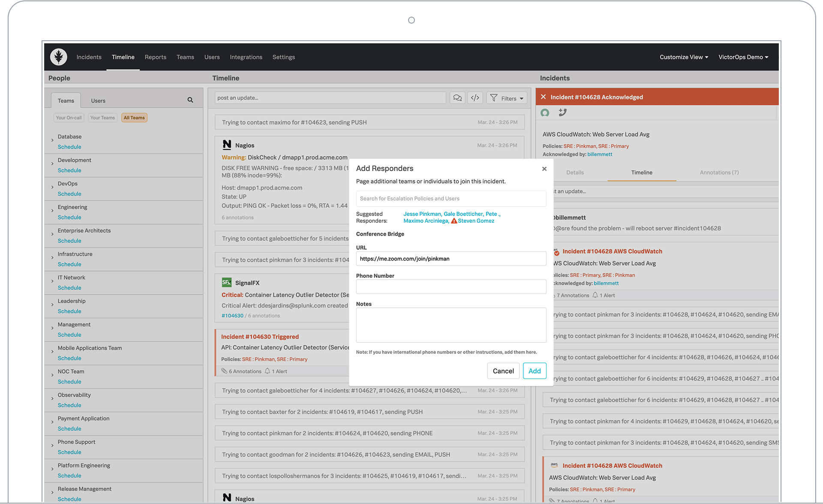Expand the IT Network team

pyautogui.click(x=52, y=281)
